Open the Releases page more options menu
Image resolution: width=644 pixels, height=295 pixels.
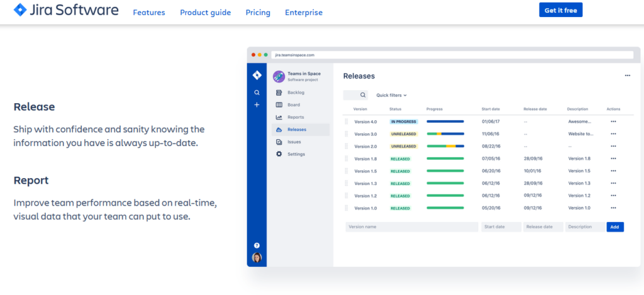coord(627,75)
